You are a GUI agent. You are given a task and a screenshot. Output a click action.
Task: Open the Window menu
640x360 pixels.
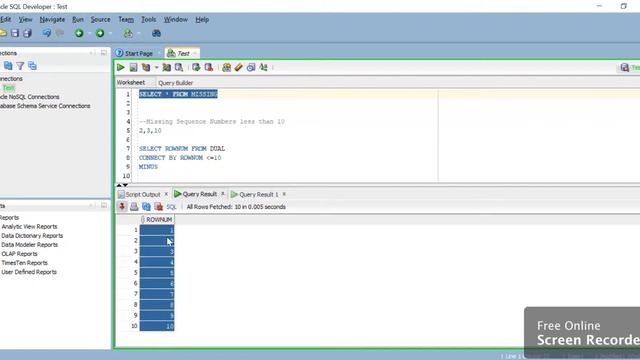tap(176, 19)
